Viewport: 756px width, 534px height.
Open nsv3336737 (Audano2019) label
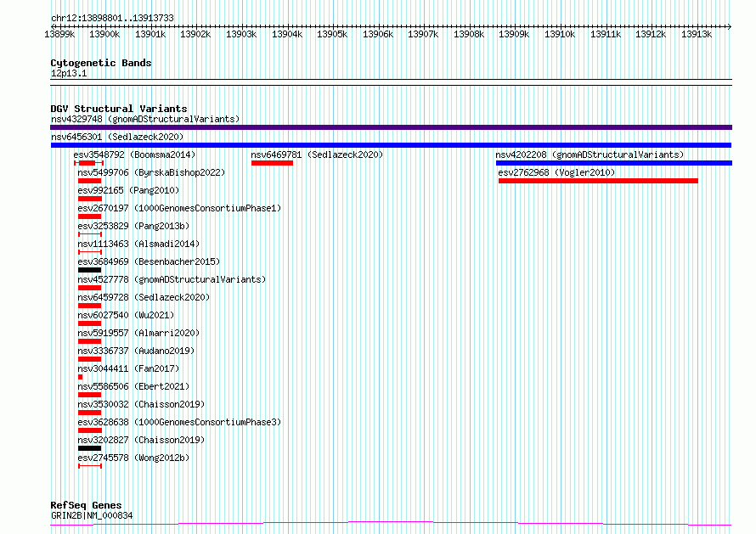point(136,351)
